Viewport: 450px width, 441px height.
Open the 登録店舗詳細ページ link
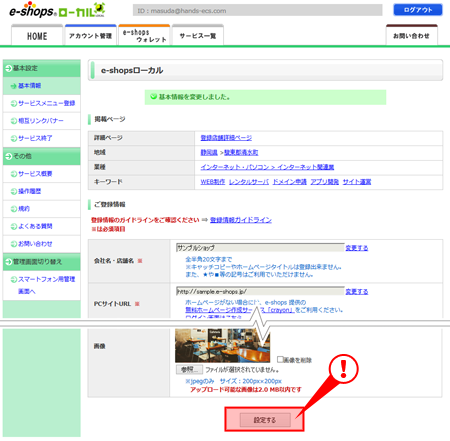click(226, 138)
